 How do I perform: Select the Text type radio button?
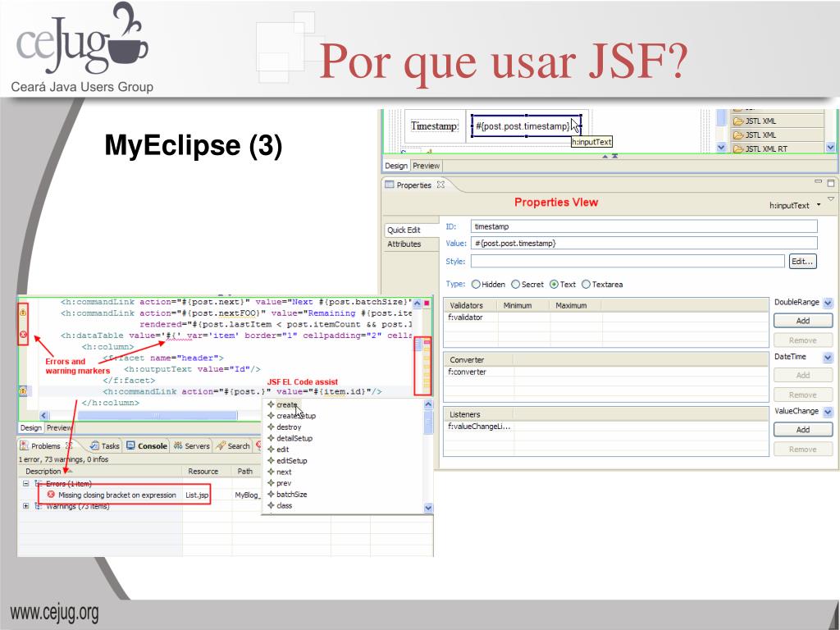click(x=555, y=285)
